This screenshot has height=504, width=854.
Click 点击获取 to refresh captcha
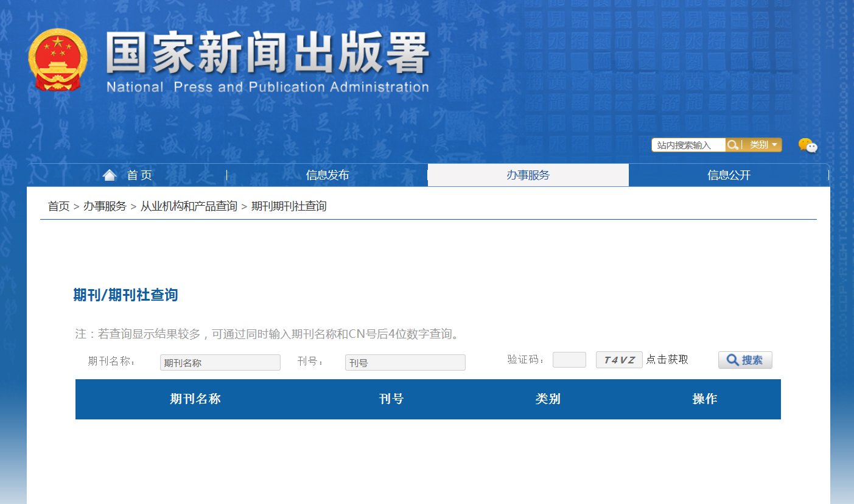point(667,360)
